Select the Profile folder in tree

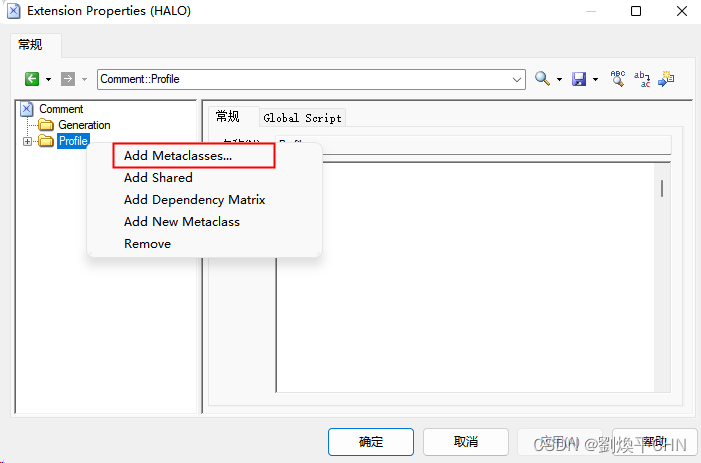point(73,141)
